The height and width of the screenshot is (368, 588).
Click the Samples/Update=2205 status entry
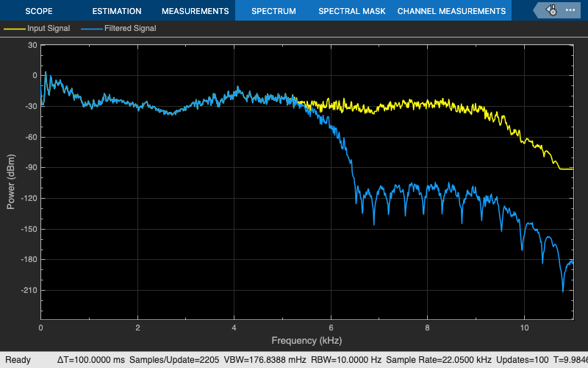point(175,360)
